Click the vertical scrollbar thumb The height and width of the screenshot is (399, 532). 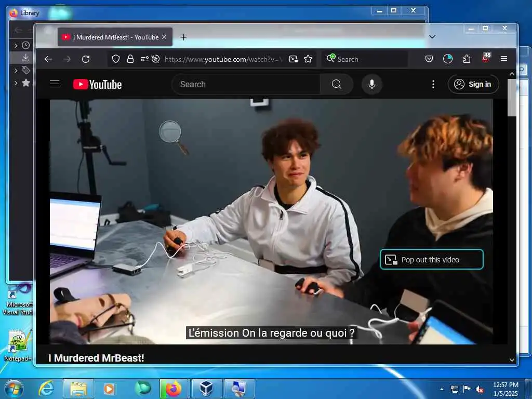click(512, 98)
